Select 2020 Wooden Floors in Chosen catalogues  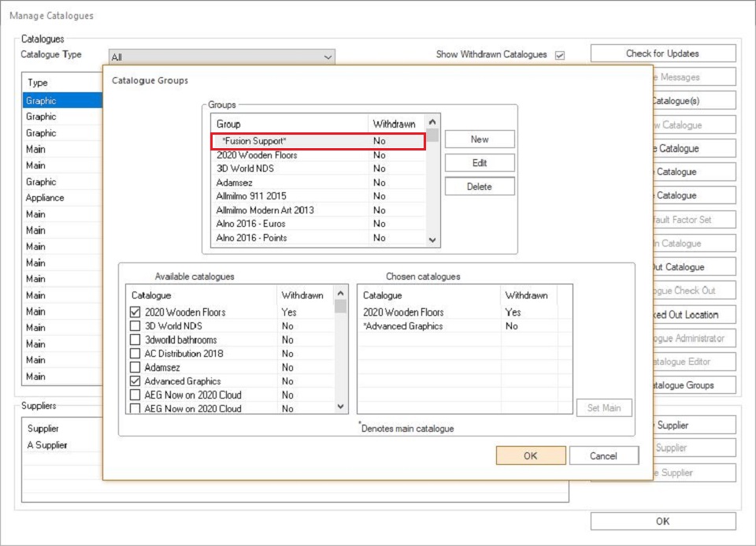click(x=465, y=312)
